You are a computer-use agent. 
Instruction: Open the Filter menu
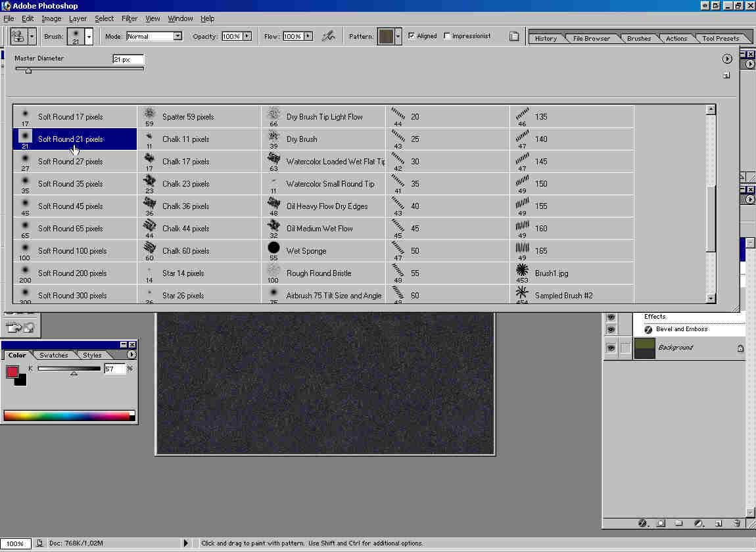click(129, 18)
